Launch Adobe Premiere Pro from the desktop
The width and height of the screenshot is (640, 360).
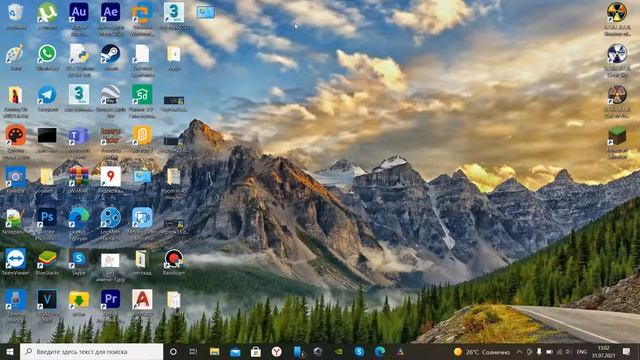coord(111,299)
